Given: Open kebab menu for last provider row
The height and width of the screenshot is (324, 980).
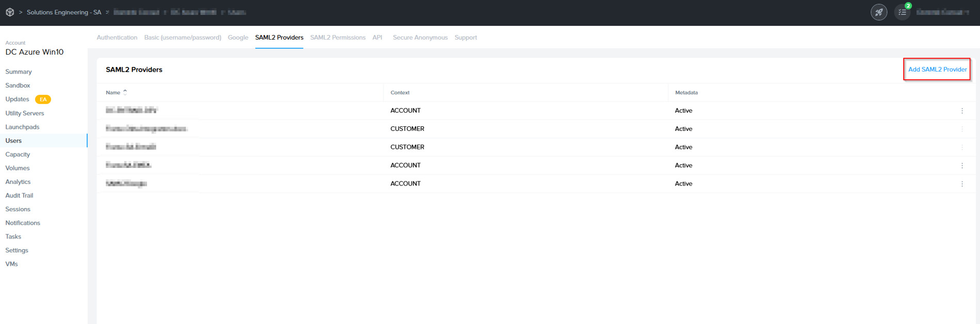Looking at the screenshot, I should pos(961,184).
